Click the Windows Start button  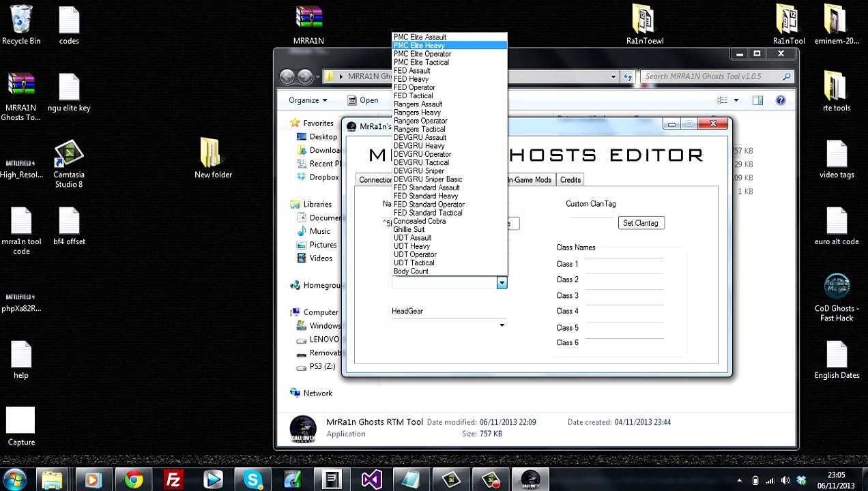(14, 480)
